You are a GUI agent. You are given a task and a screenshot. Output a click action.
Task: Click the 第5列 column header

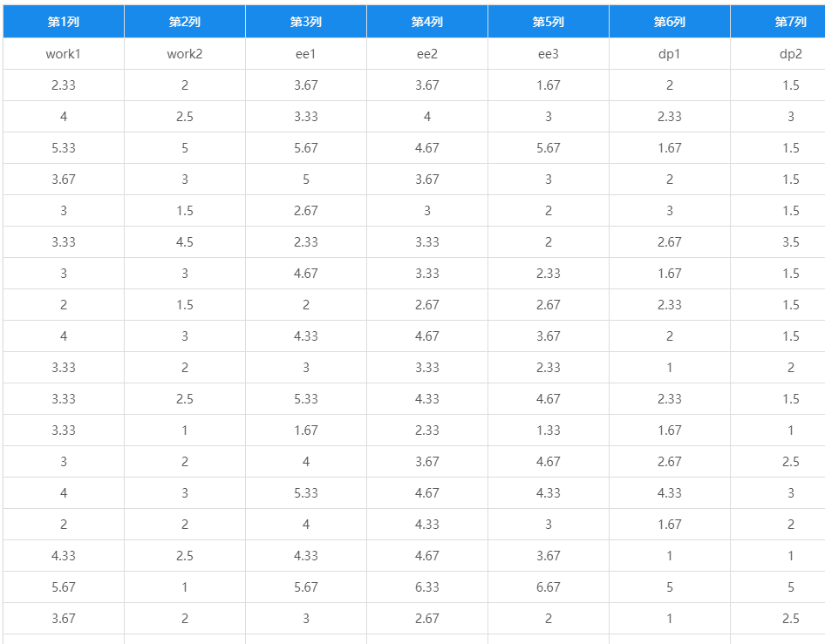click(x=549, y=22)
